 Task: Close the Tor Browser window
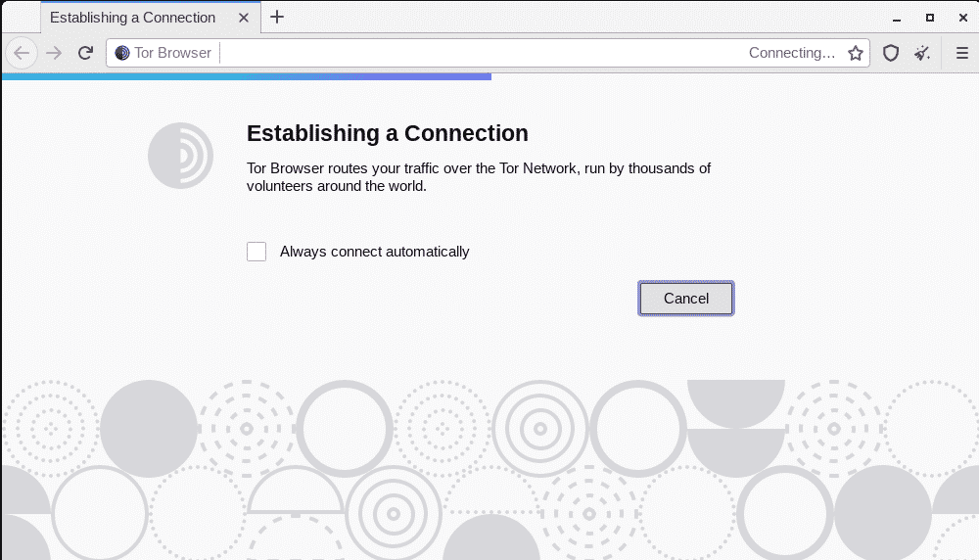[962, 18]
